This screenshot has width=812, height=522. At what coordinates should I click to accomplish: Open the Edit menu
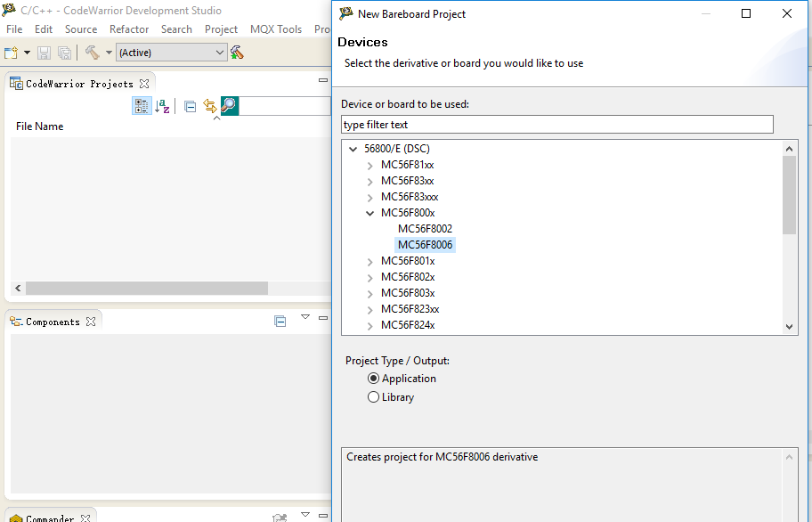pyautogui.click(x=44, y=29)
